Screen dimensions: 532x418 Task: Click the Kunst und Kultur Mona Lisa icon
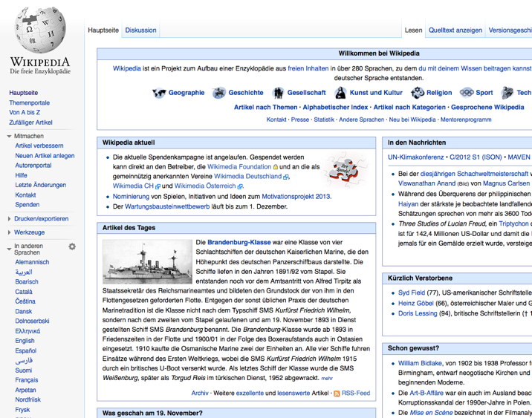click(340, 93)
